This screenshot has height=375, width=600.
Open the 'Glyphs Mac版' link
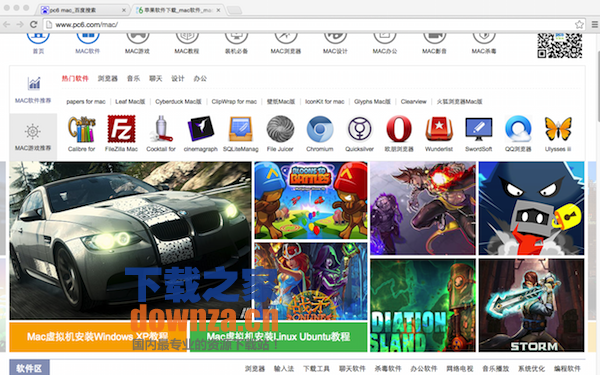coord(372,101)
